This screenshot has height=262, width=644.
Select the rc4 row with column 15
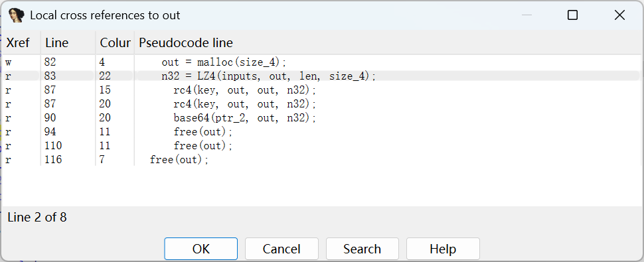coord(321,90)
